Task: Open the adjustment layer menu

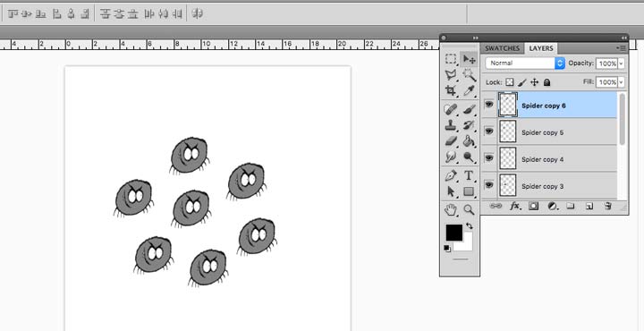Action: (552, 206)
